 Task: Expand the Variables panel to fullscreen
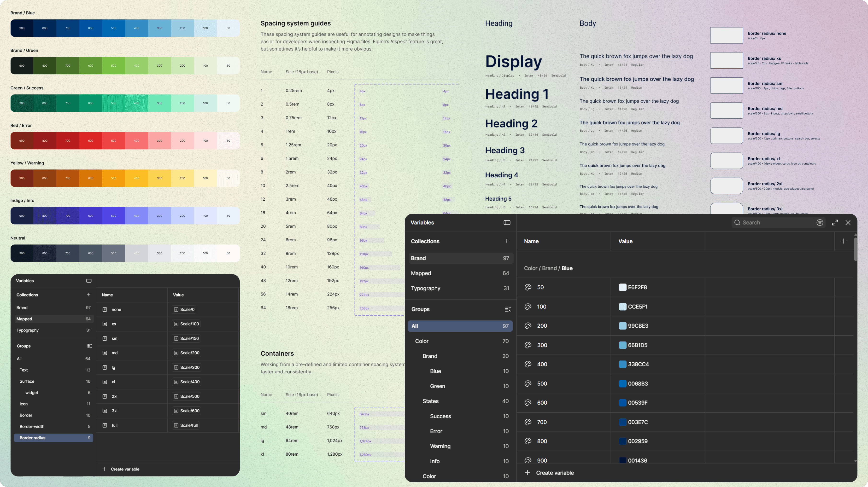pos(835,223)
